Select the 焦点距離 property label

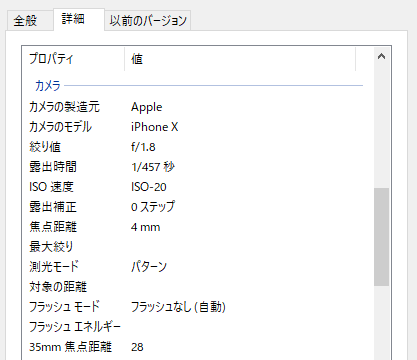point(53,227)
